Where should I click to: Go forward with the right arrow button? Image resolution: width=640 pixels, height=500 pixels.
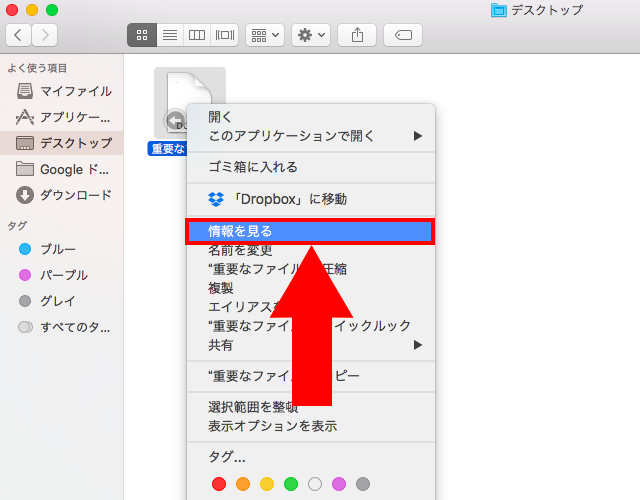(x=45, y=35)
